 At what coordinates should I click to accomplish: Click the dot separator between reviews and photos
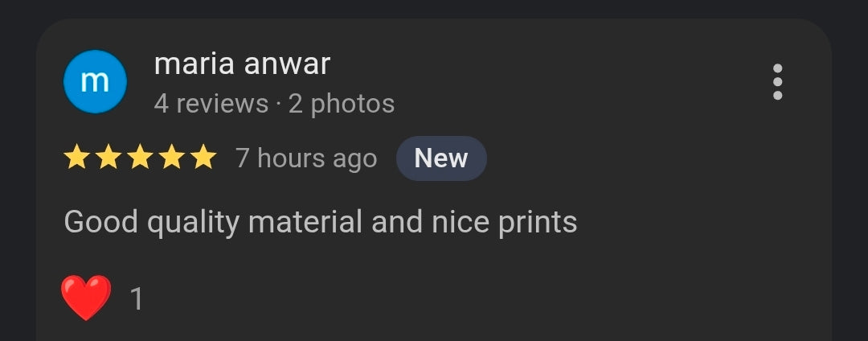[x=278, y=105]
